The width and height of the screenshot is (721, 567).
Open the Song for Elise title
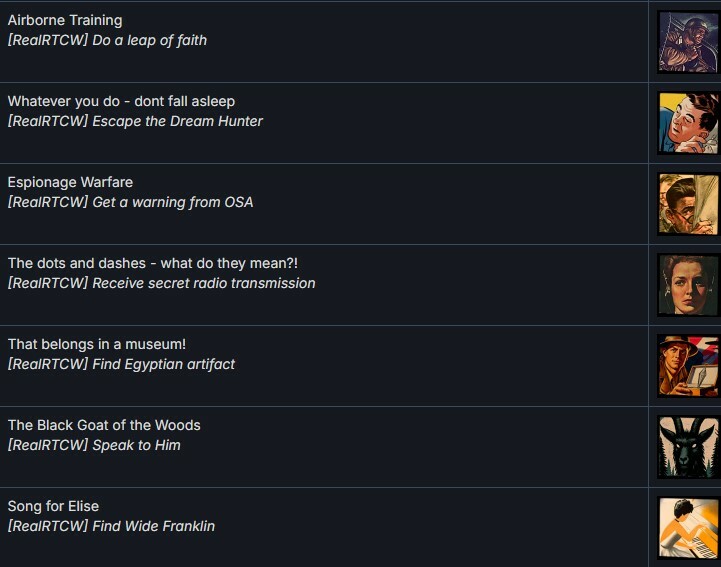point(53,506)
